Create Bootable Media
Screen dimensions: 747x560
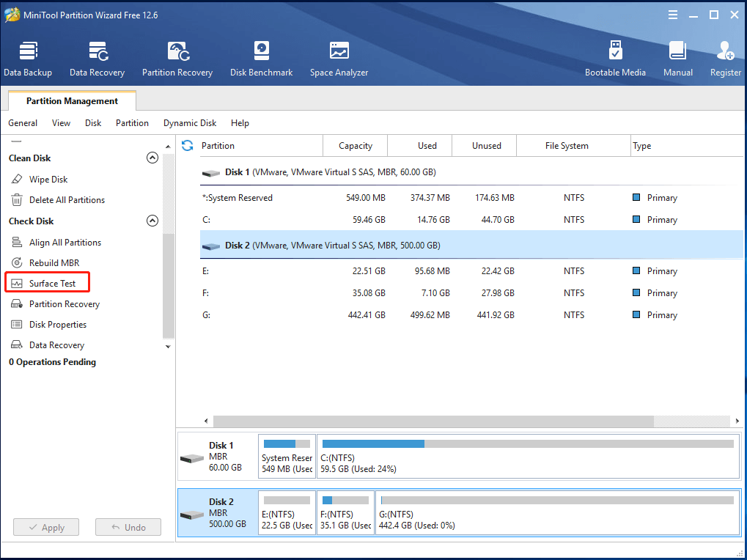615,59
